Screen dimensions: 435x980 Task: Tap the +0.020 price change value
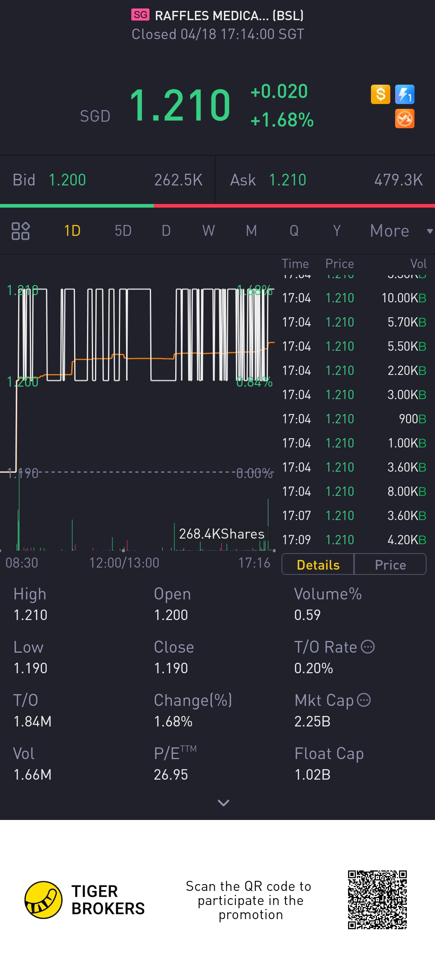pyautogui.click(x=279, y=92)
